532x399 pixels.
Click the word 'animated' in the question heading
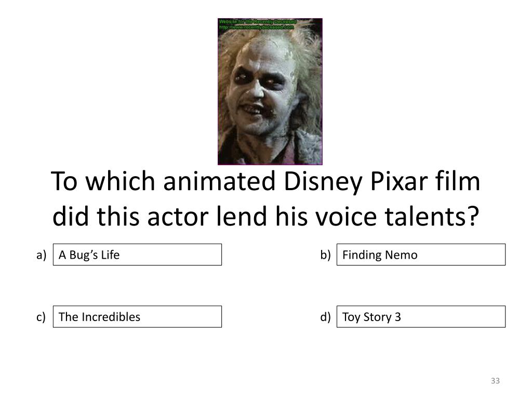(219, 181)
